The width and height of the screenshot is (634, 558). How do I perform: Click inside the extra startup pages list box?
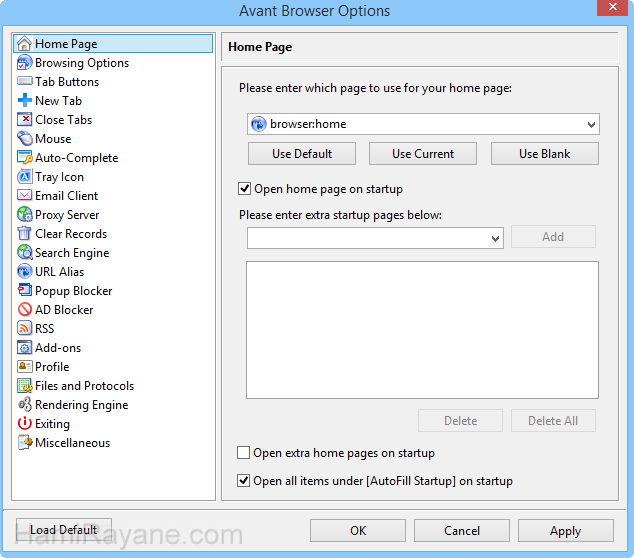click(422, 330)
